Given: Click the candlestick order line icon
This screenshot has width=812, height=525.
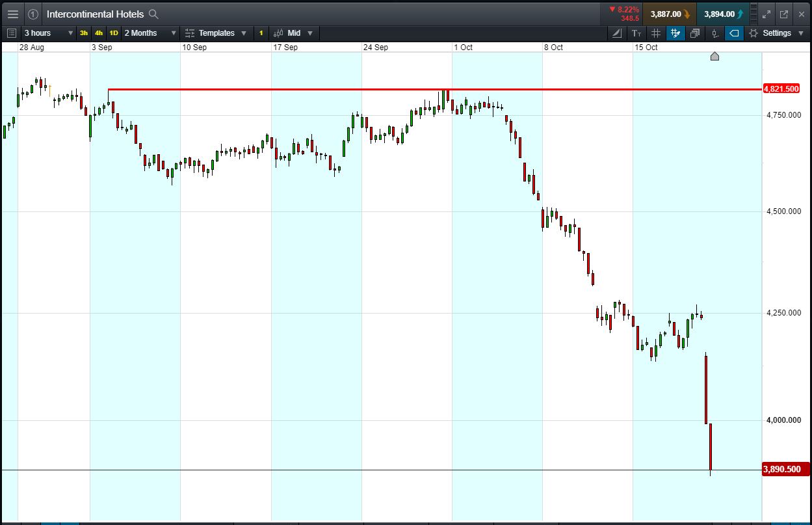Looking at the screenshot, I should tap(714, 33).
